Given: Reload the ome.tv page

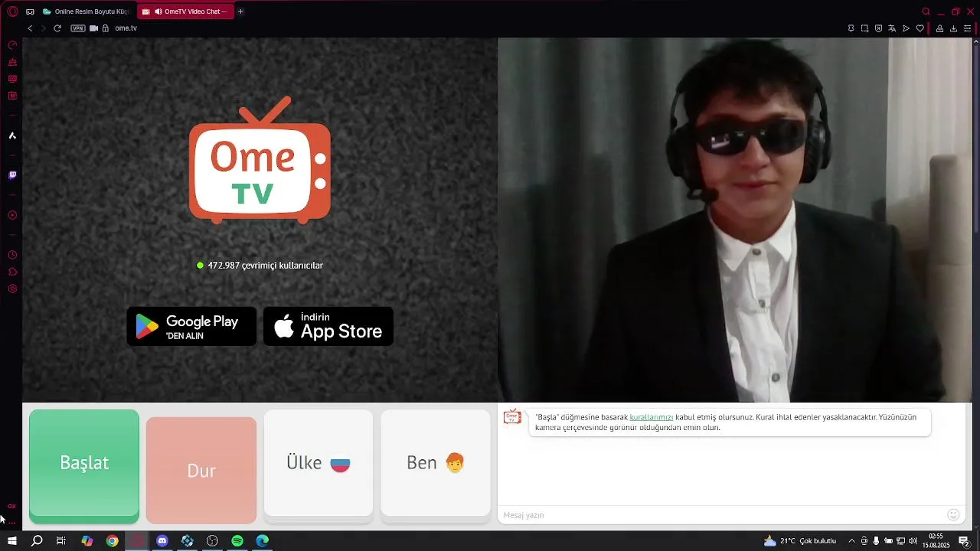Looking at the screenshot, I should click(57, 28).
